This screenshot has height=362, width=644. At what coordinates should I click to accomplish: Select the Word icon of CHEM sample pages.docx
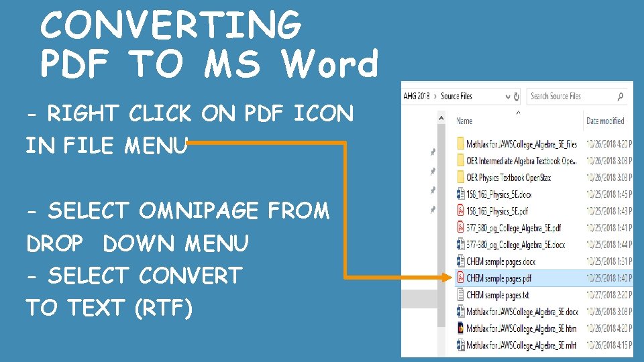click(x=460, y=261)
